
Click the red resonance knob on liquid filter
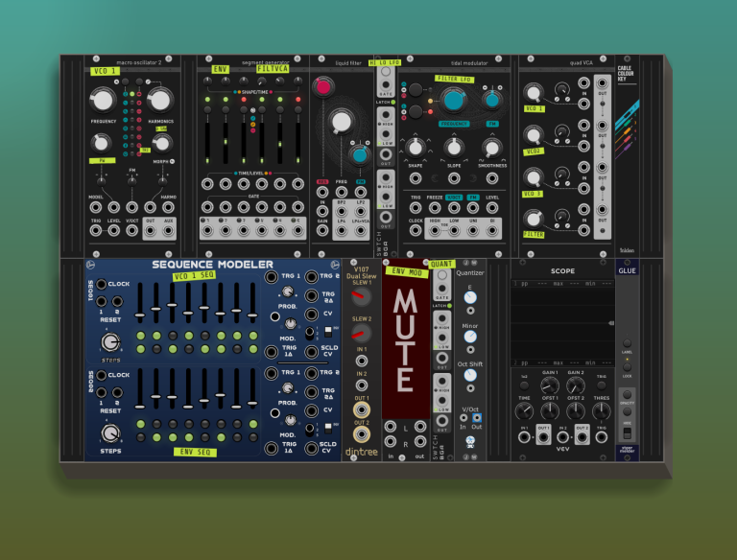pos(323,87)
